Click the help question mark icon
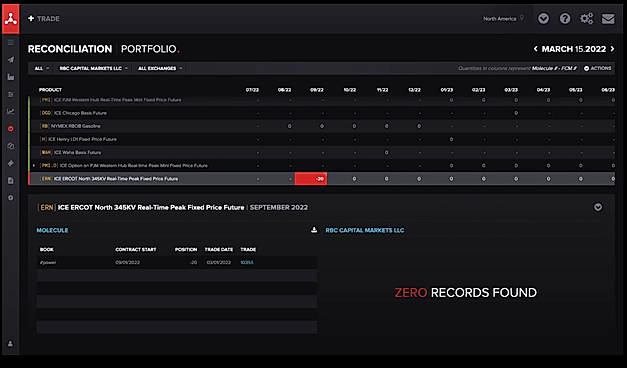 click(565, 18)
